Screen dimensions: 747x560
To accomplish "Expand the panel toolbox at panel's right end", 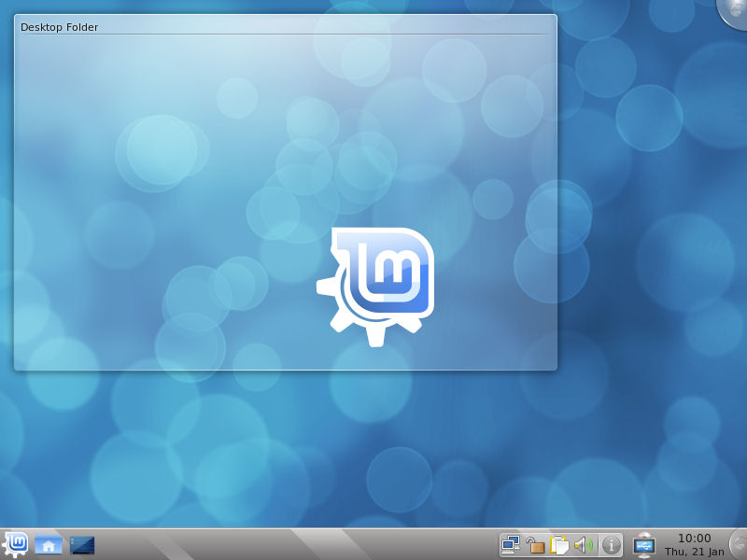I will pyautogui.click(x=738, y=544).
